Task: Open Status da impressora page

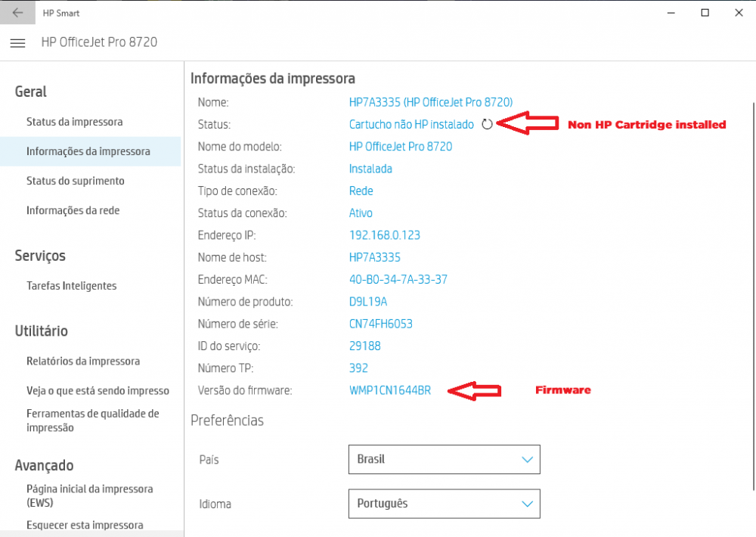Action: pos(74,122)
